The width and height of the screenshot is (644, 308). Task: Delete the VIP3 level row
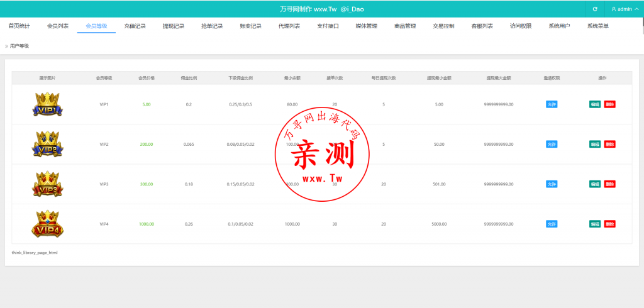pyautogui.click(x=610, y=184)
